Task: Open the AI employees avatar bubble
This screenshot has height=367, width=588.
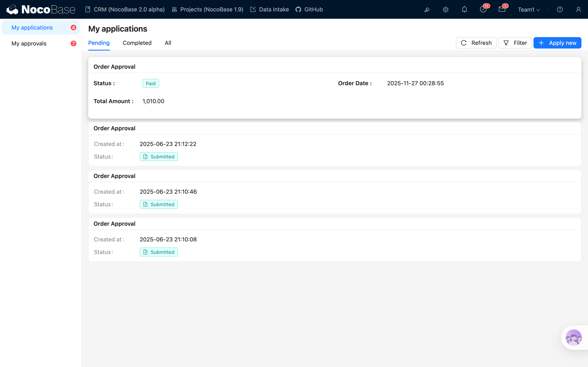Action: point(574,337)
